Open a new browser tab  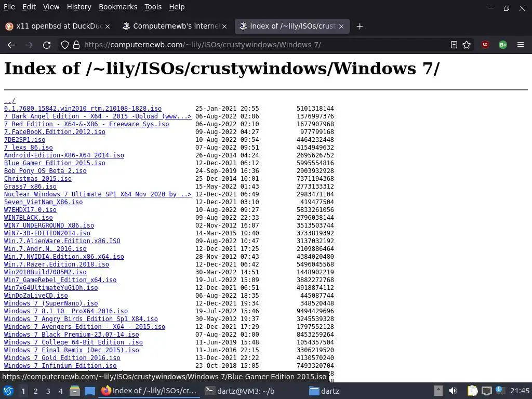click(x=360, y=26)
